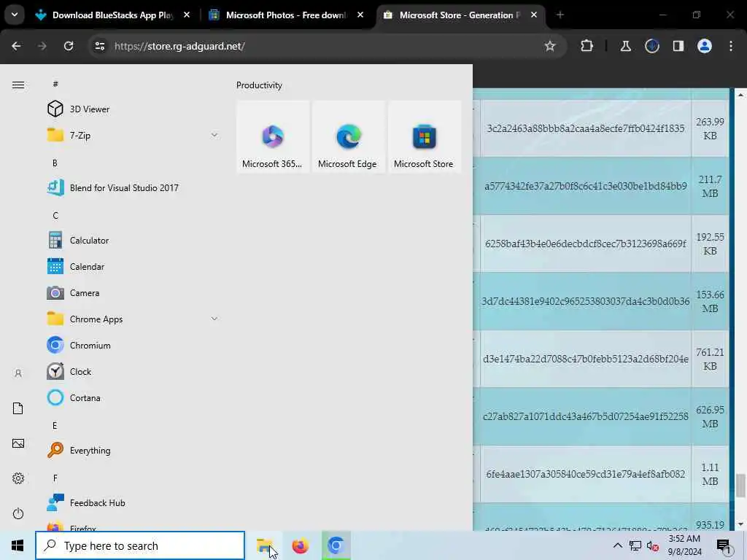Focus the Type here to search box

(x=140, y=545)
